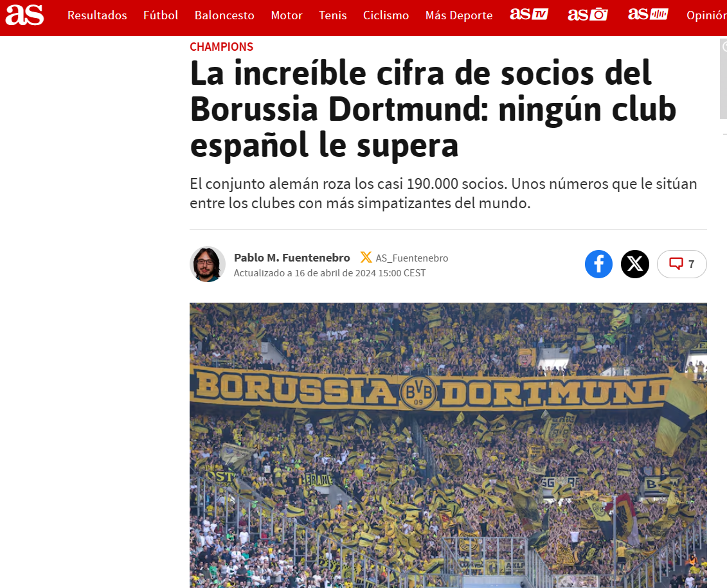Viewport: 727px width, 588px height.
Task: Open the AS photo gallery camera icon
Action: [x=588, y=15]
